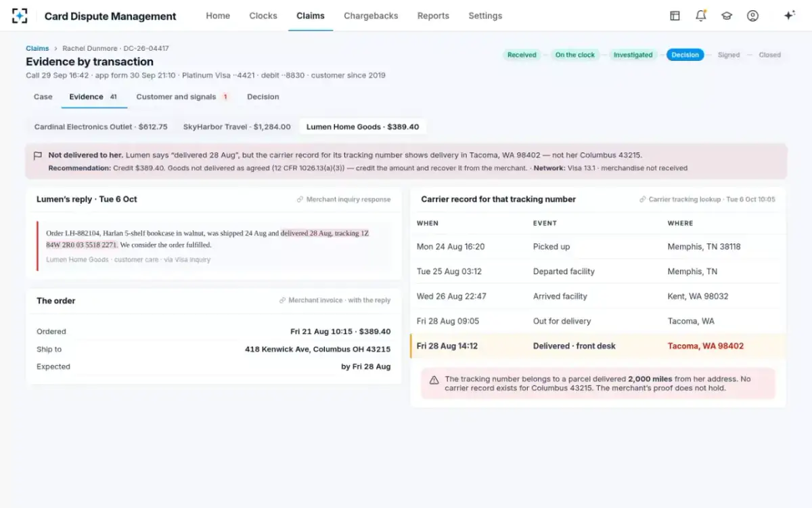Click the Arrived facility event

tap(560, 297)
